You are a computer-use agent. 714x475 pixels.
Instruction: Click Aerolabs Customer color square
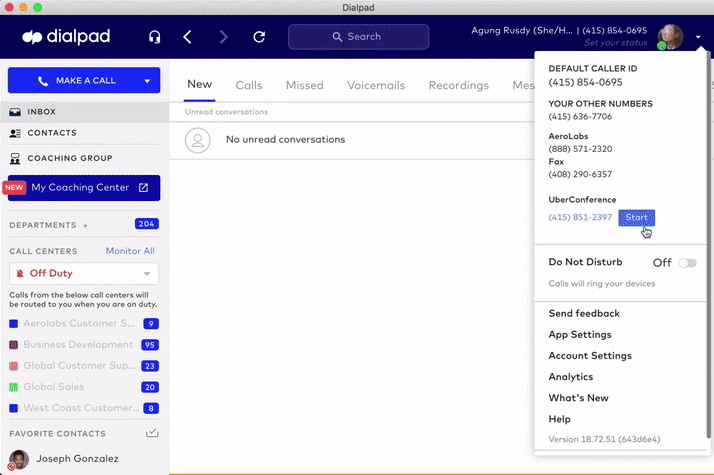pos(14,324)
